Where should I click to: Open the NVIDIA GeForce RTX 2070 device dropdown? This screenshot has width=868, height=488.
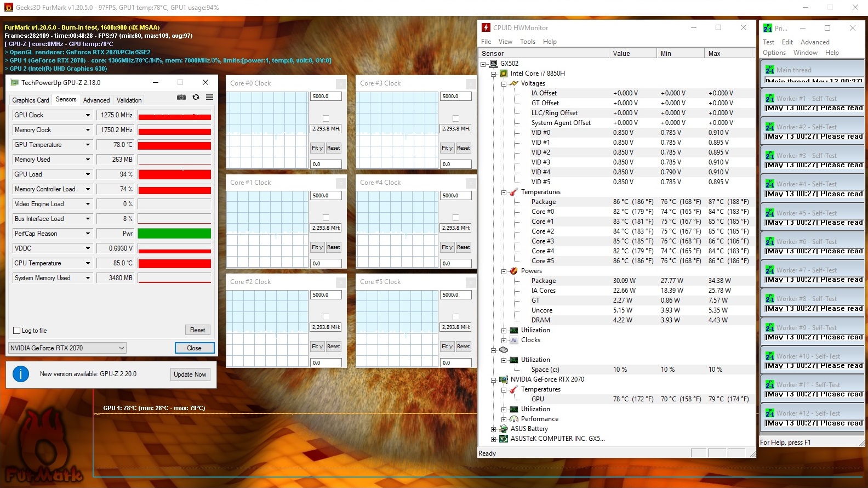pyautogui.click(x=67, y=348)
